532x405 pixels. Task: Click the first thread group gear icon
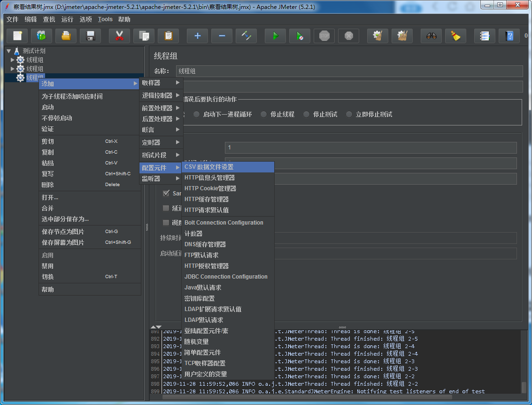coord(20,60)
